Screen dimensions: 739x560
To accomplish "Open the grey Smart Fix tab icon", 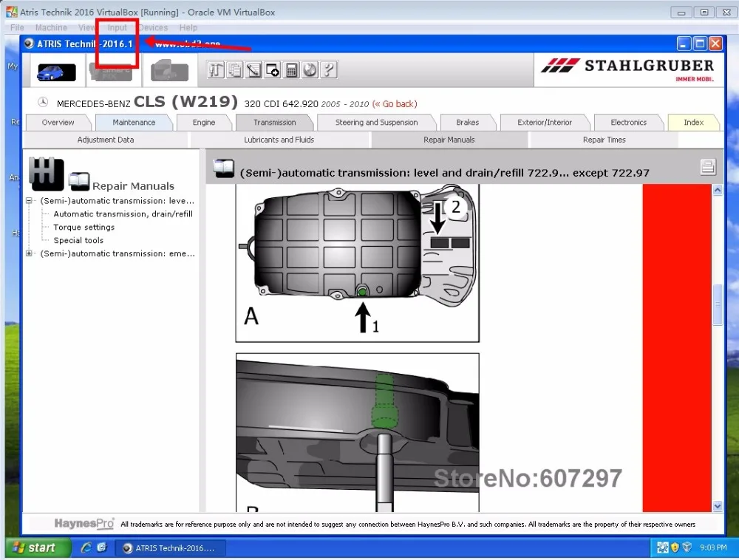I will tap(112, 72).
